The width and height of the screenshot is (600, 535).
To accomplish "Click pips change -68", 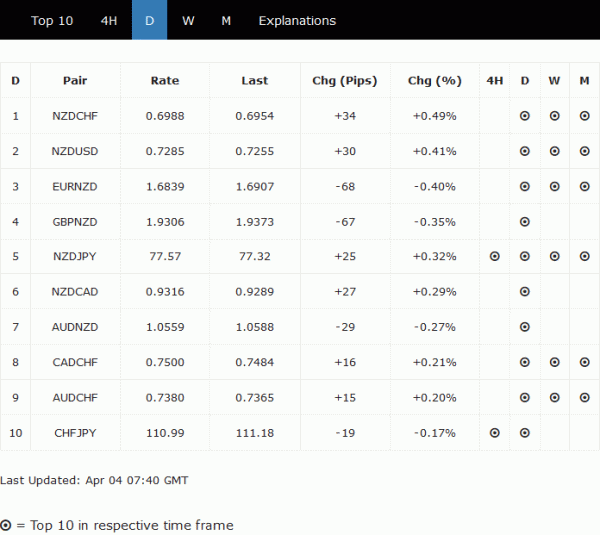I will (x=345, y=186).
